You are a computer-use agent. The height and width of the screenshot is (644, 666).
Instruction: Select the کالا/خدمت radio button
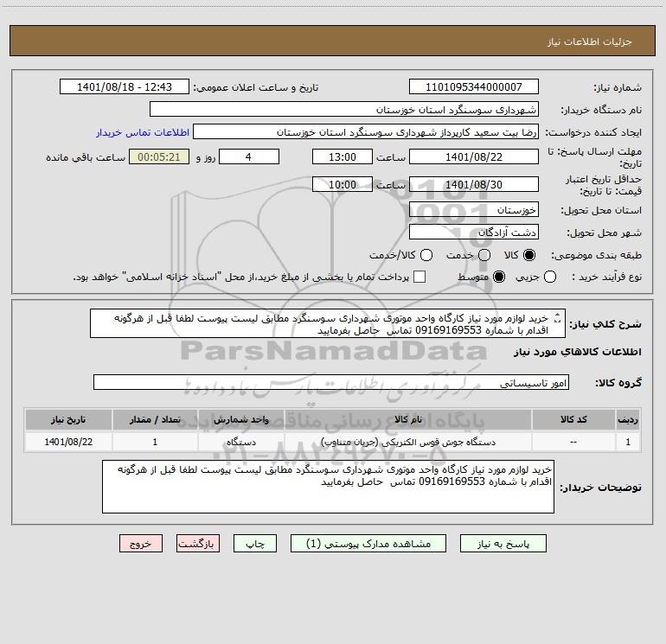tap(426, 255)
